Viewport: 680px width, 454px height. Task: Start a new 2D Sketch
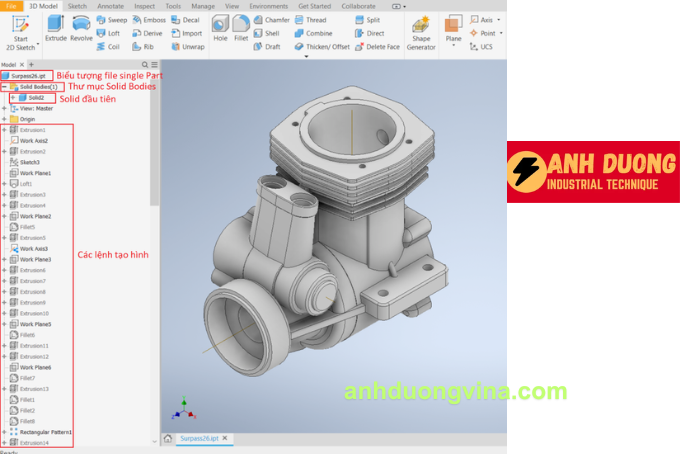pyautogui.click(x=20, y=30)
